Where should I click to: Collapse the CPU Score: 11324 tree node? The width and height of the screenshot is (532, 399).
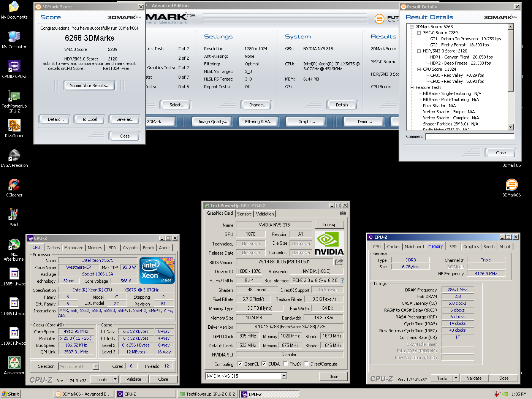point(419,69)
